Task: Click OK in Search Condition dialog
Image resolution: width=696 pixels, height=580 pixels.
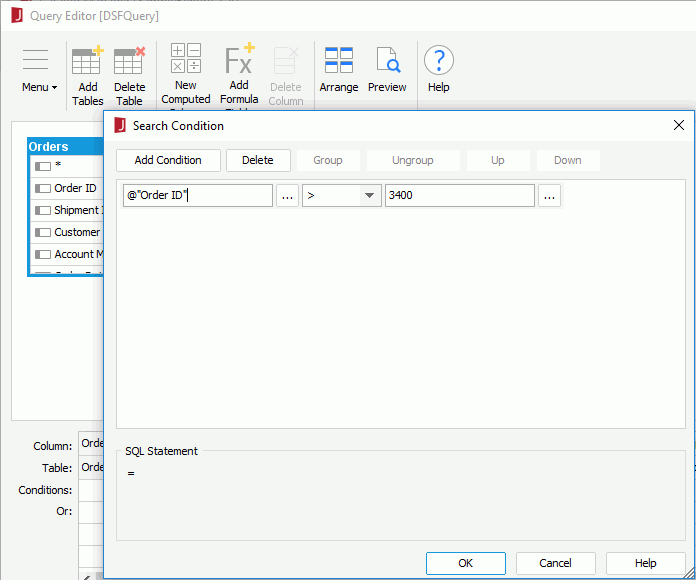Action: pos(466,563)
